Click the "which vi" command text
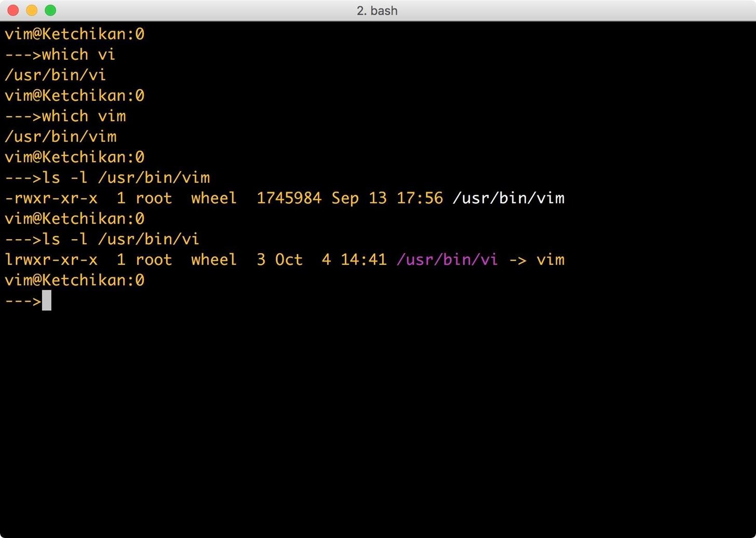 (x=78, y=54)
